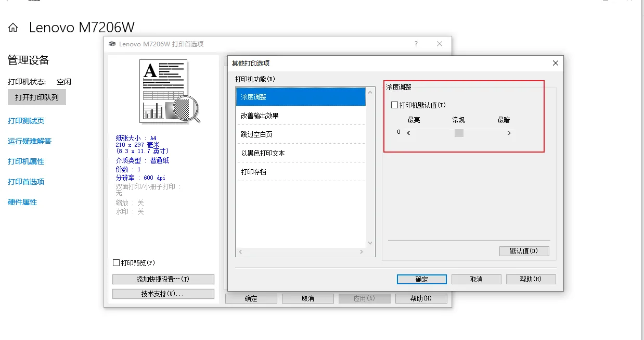Select 打印存档 in the function list

[301, 172]
